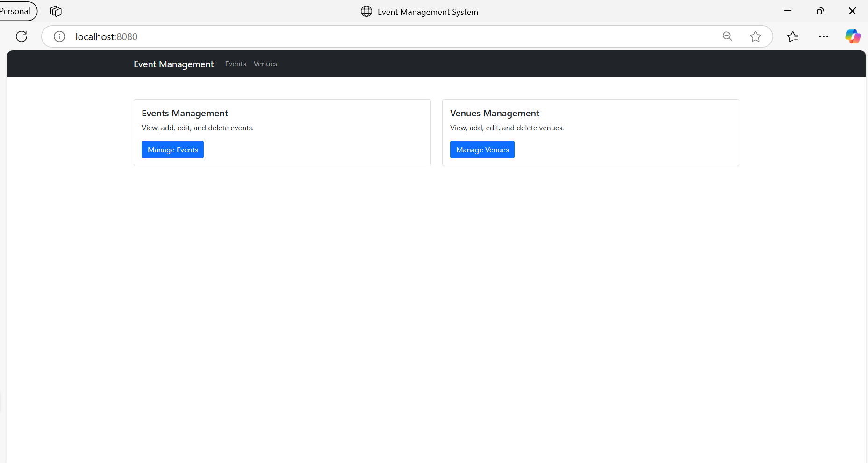
Task: Click the globe icon on the browser tab
Action: point(366,11)
